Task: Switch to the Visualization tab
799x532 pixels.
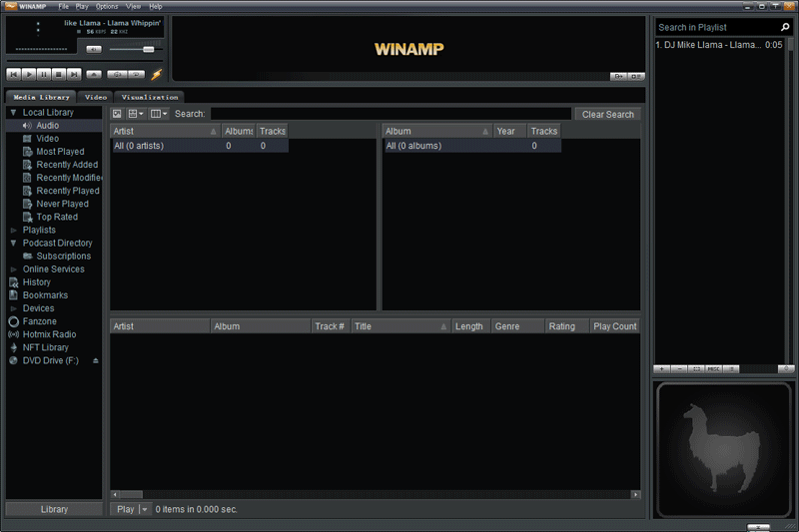Action: [150, 97]
